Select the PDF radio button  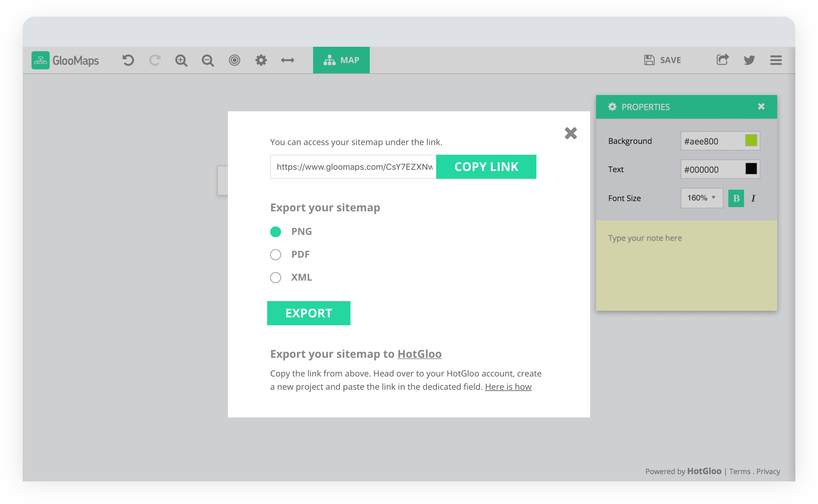(276, 255)
